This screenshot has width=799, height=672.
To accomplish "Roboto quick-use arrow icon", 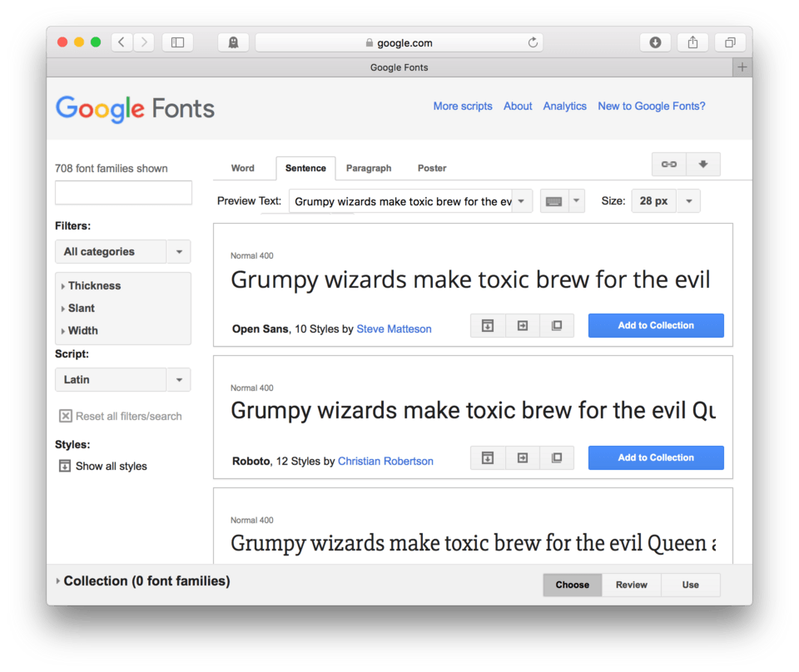I will (x=523, y=457).
